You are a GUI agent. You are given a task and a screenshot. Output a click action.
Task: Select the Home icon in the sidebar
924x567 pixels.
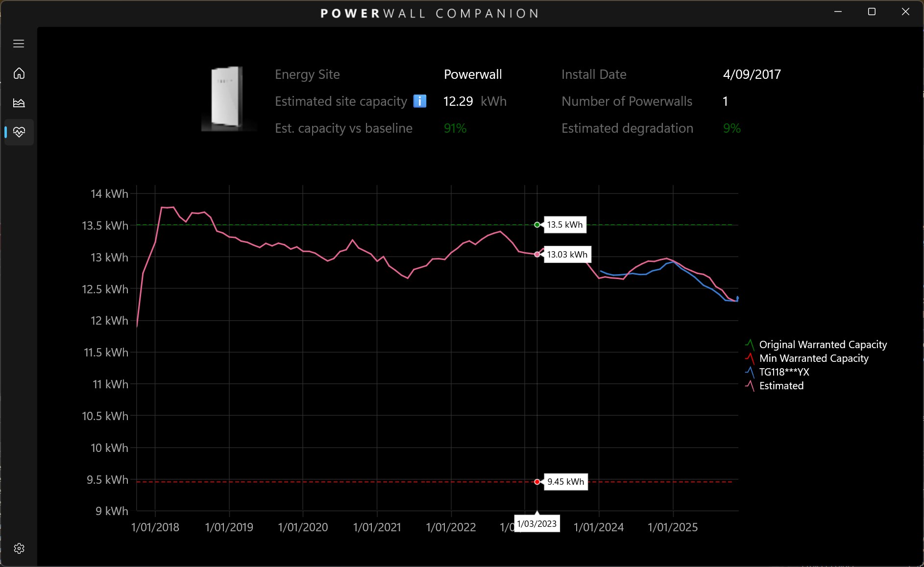coord(19,73)
